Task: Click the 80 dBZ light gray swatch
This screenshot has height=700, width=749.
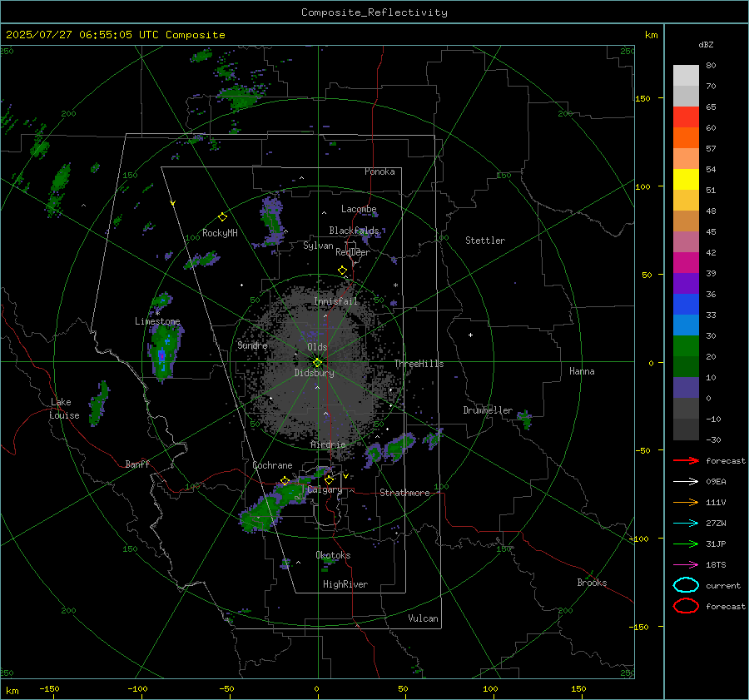Action: (x=686, y=76)
